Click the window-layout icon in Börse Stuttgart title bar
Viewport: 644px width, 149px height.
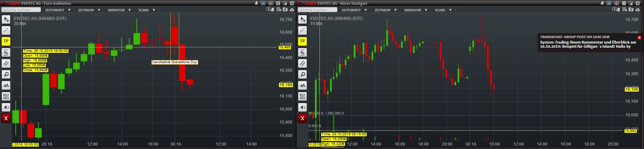click(631, 3)
